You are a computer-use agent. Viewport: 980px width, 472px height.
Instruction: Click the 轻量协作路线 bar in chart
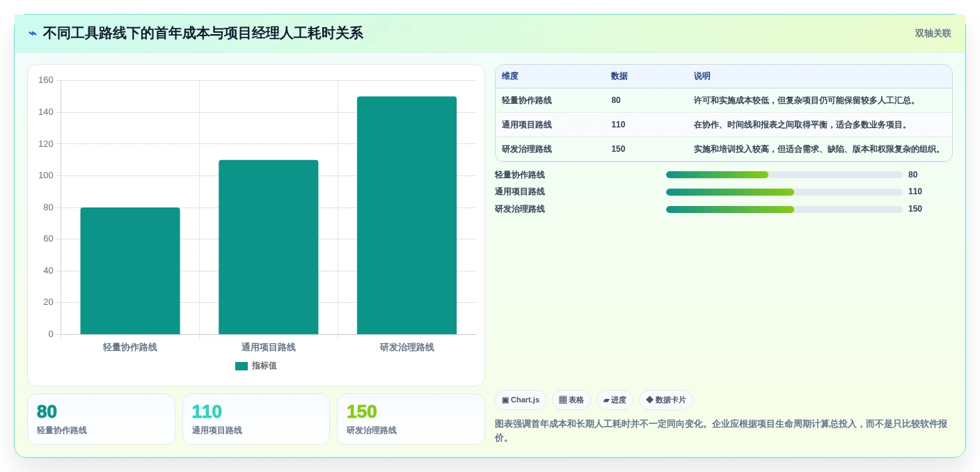[130, 271]
